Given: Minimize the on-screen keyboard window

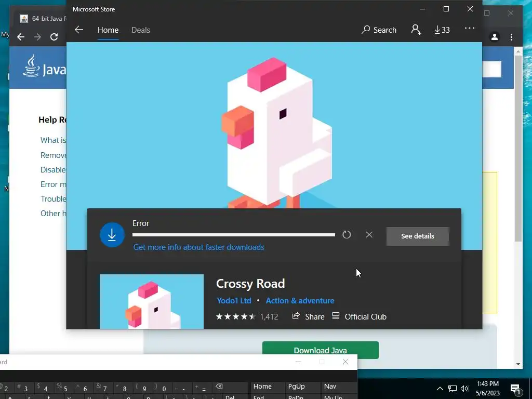Looking at the screenshot, I should click(298, 362).
